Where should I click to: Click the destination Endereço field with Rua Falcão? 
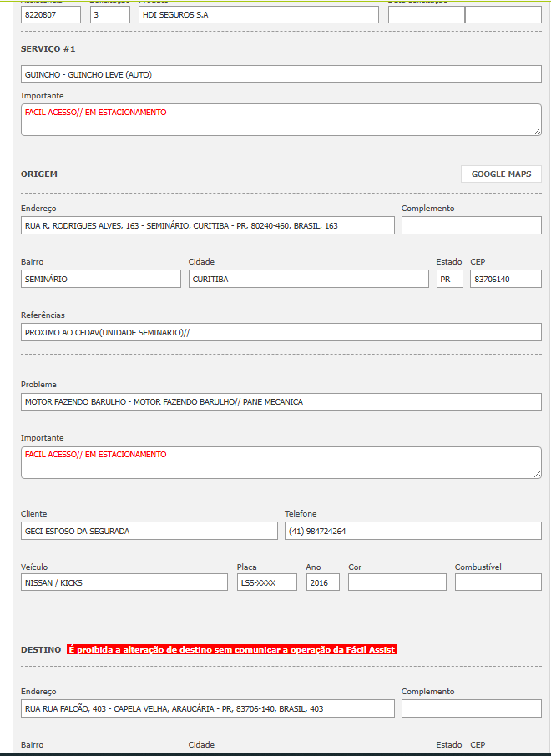click(207, 708)
